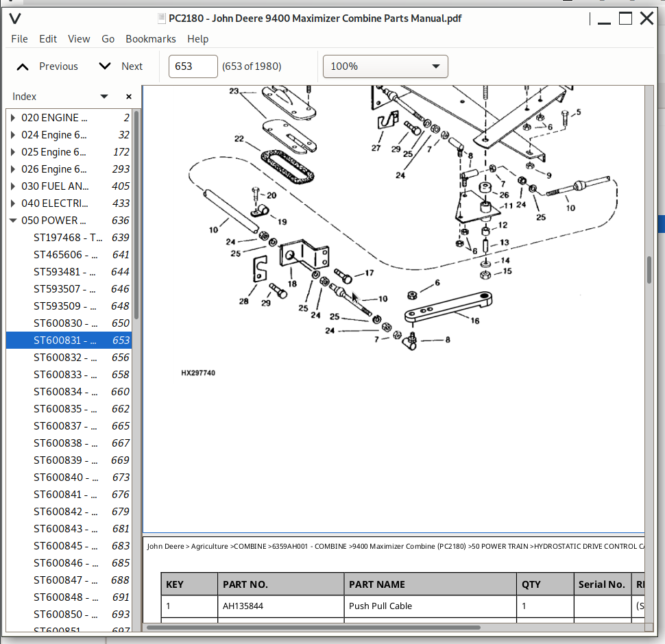The width and height of the screenshot is (665, 644).
Task: Select highlighted index entry ST600831
Action: tap(69, 340)
